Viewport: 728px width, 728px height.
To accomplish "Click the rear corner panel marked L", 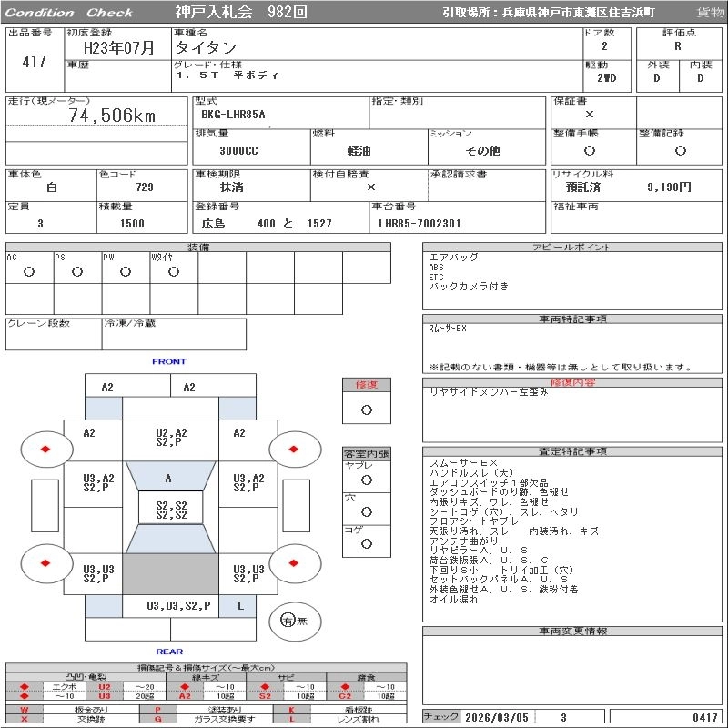I will (x=240, y=605).
